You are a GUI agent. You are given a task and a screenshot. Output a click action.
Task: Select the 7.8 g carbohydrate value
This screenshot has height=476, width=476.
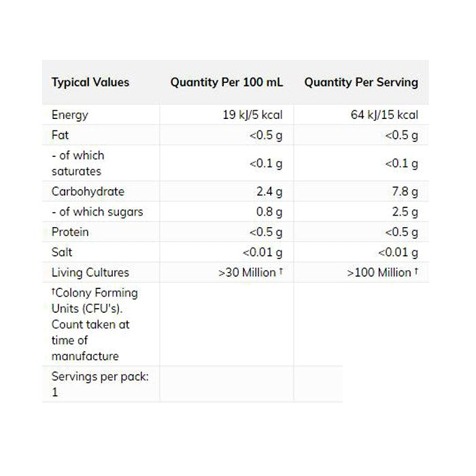pyautogui.click(x=404, y=192)
